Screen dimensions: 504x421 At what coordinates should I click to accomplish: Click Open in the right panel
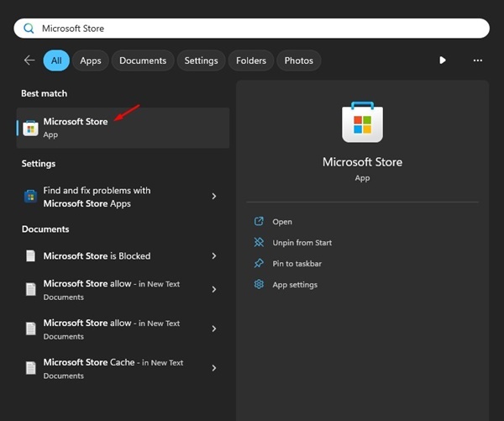[x=282, y=222]
